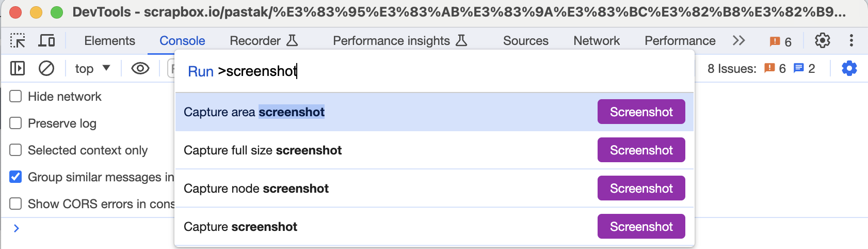The width and height of the screenshot is (868, 249).
Task: Show the console sidebar panel
Action: 18,68
